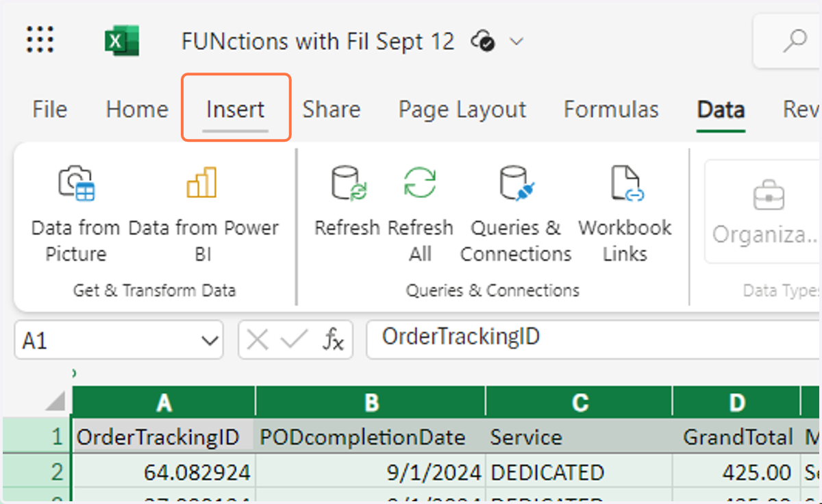Click the Service header cell
This screenshot has width=822, height=504.
pyautogui.click(x=580, y=436)
